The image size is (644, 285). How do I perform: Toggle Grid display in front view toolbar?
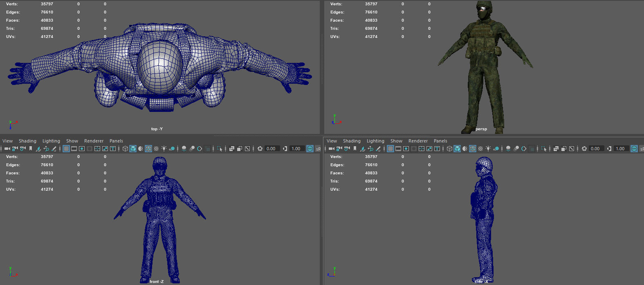(x=66, y=149)
